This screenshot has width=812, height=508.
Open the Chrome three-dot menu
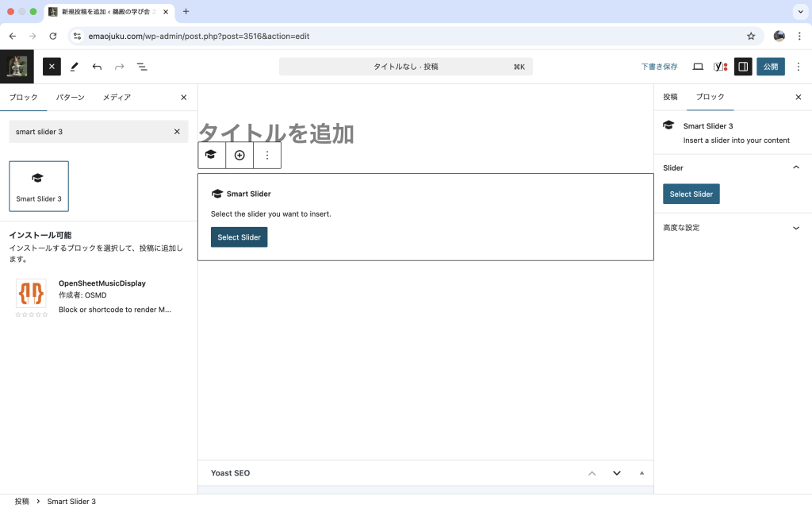[799, 36]
